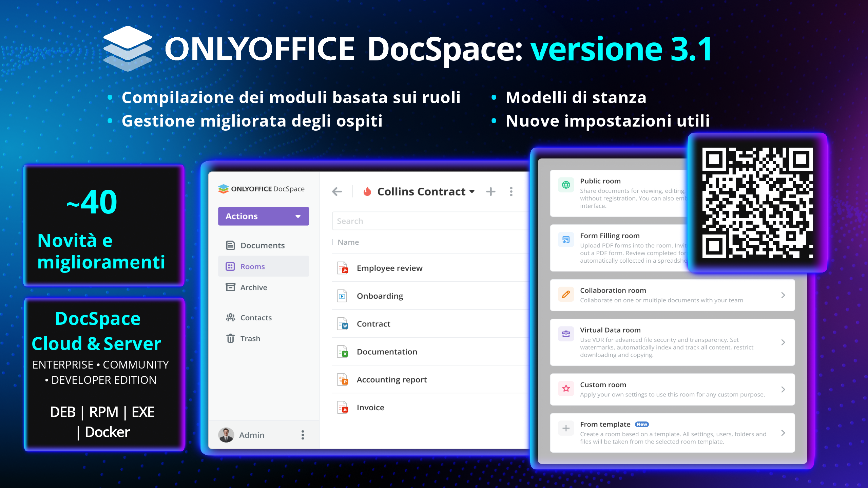Click the PDF icon of Employee review
The image size is (868, 488).
(x=343, y=268)
